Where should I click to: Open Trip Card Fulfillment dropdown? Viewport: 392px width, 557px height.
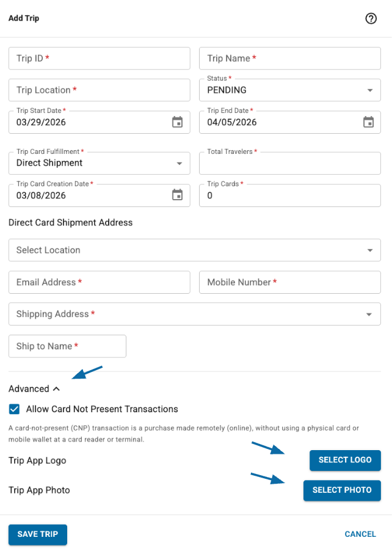click(99, 164)
